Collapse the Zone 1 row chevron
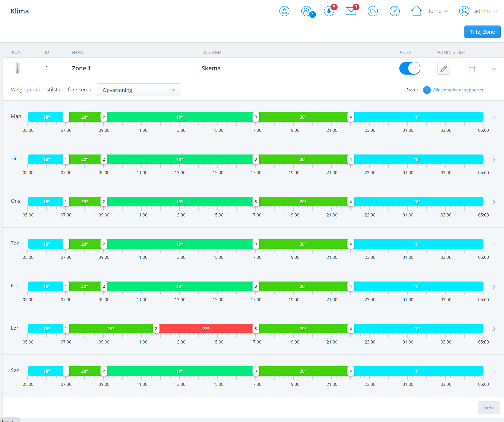Viewport: 504px width, 422px height. click(x=494, y=69)
